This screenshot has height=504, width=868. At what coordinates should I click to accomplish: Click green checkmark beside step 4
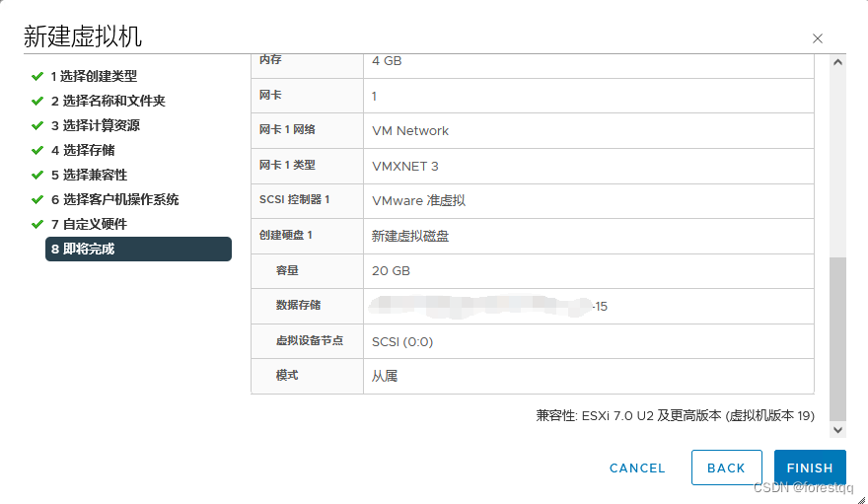(37, 150)
